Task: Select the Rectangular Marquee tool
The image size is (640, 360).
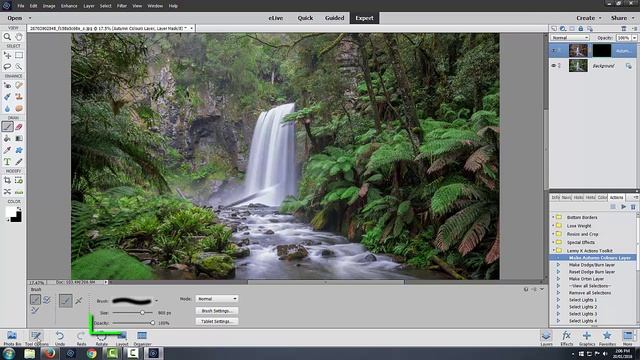Action: 19,55
